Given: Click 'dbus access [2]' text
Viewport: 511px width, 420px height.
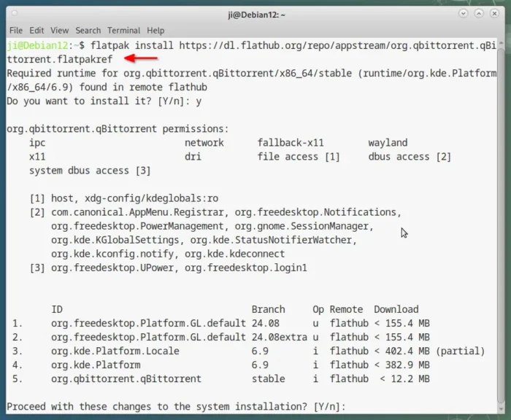Looking at the screenshot, I should click(x=410, y=157).
